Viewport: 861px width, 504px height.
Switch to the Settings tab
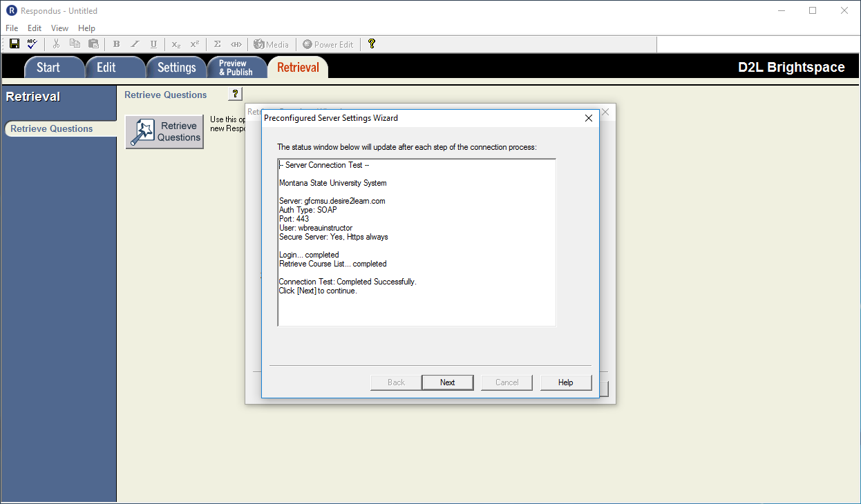pos(177,67)
